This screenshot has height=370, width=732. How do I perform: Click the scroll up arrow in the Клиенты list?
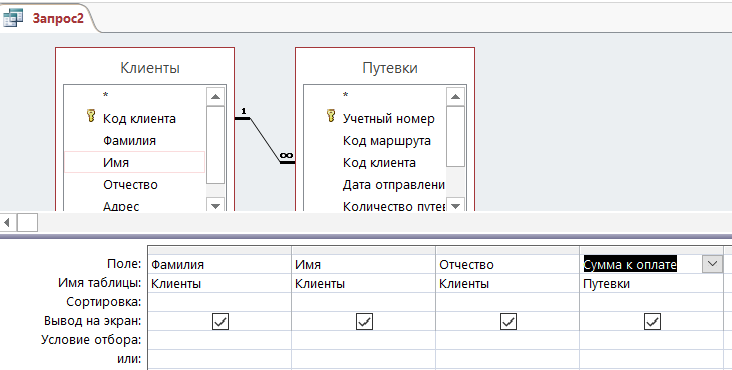(x=215, y=97)
